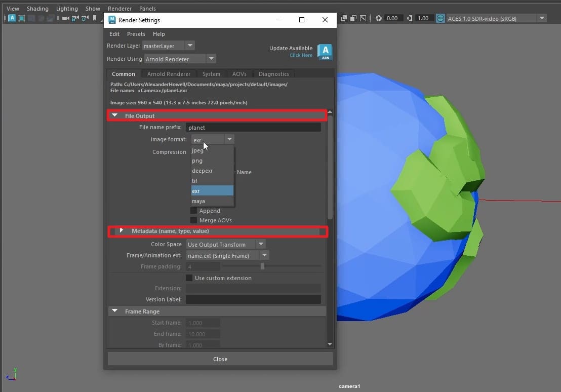Viewport: 561px width, 392px height.
Task: Click the gamma correction icon
Action: [410, 18]
